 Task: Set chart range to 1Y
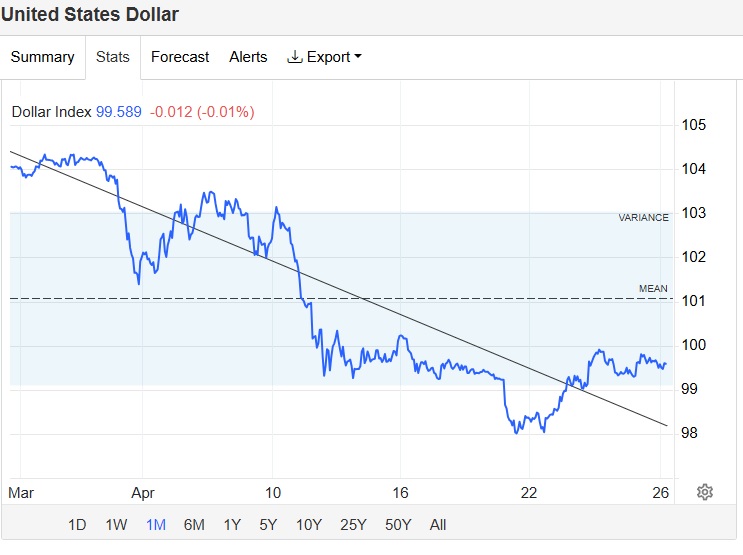[232, 524]
